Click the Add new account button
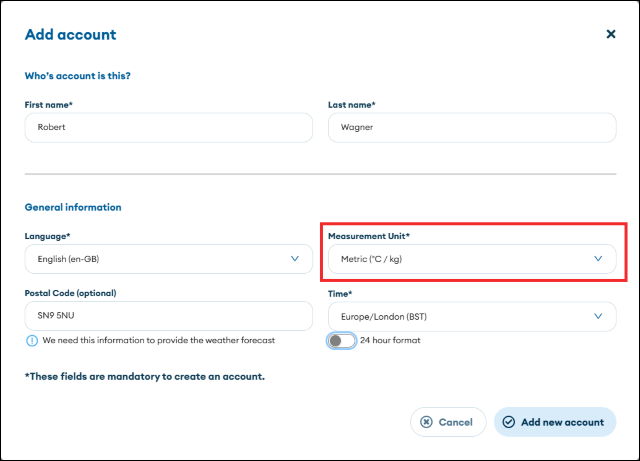The width and height of the screenshot is (640, 461). coord(555,422)
